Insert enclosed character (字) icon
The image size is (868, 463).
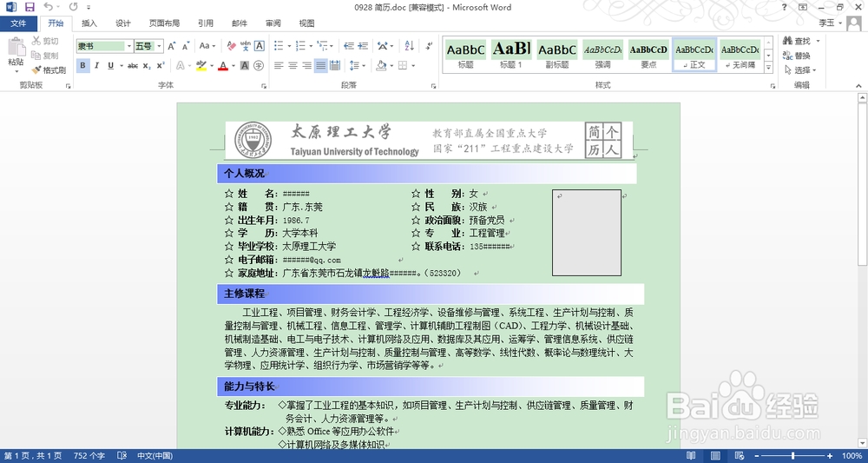258,66
